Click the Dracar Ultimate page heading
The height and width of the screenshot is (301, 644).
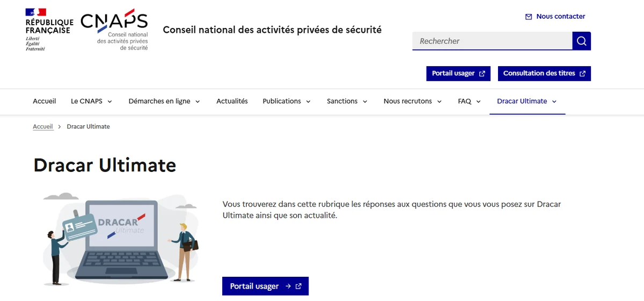pyautogui.click(x=105, y=165)
